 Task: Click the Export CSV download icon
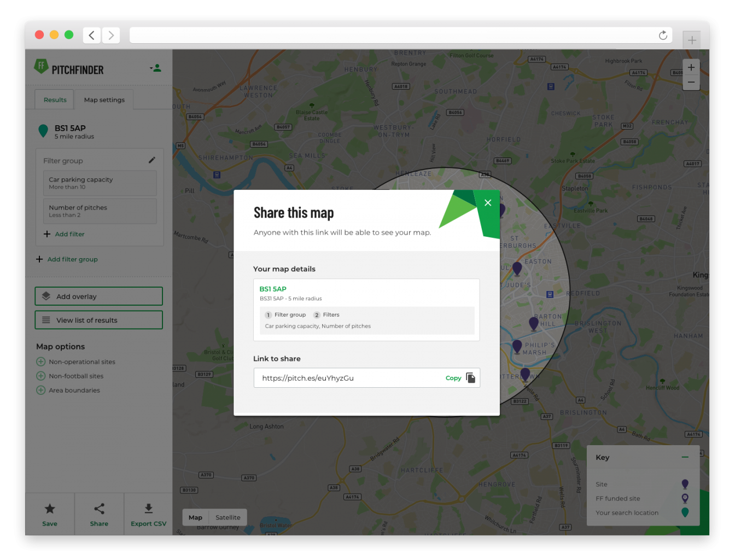pyautogui.click(x=148, y=509)
